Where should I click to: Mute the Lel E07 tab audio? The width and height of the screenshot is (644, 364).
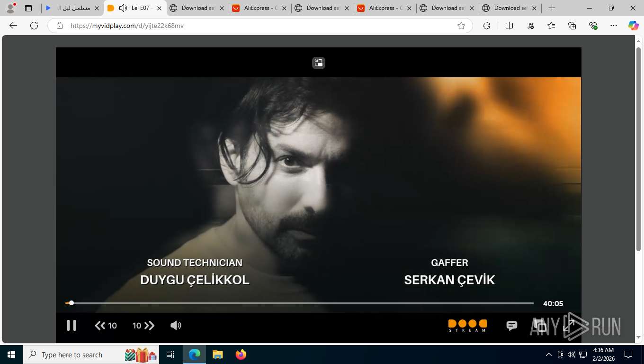point(123,8)
